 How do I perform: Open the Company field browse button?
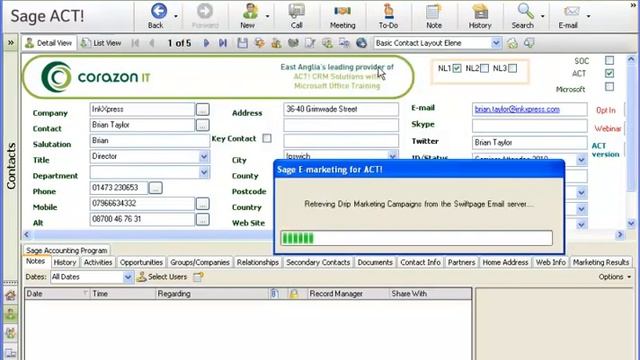coord(202,109)
